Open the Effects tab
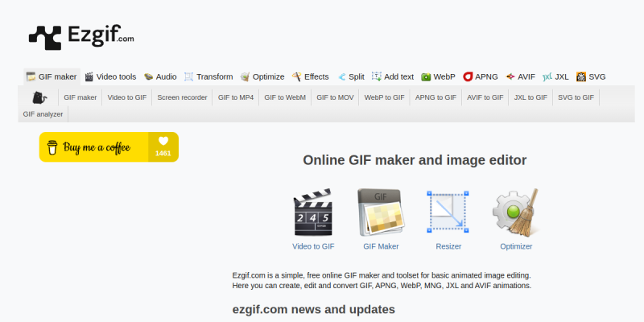The width and height of the screenshot is (644, 322). point(311,76)
